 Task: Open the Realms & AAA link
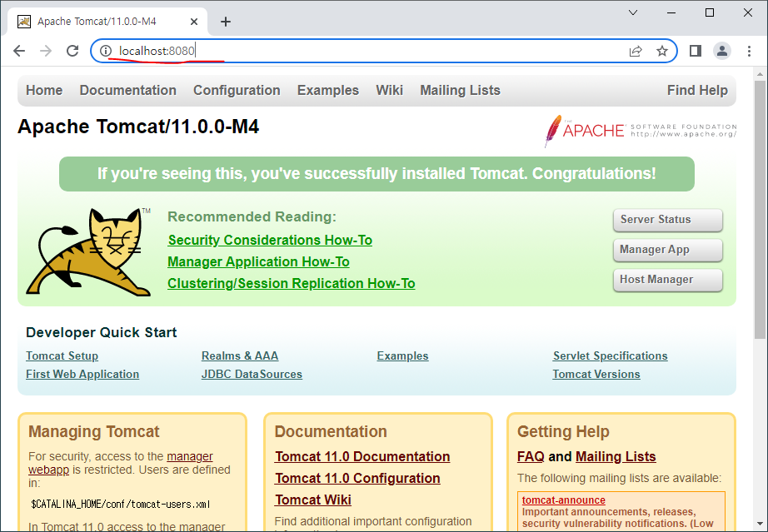pyautogui.click(x=240, y=355)
